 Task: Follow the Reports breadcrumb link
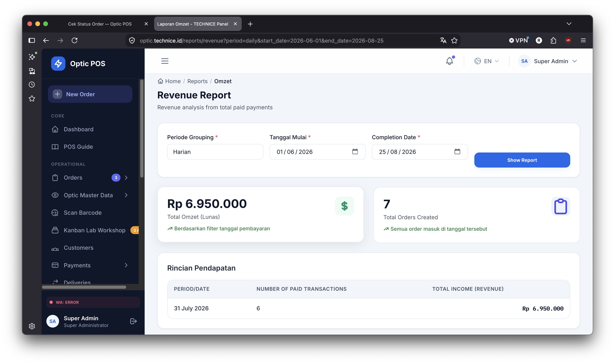pyautogui.click(x=197, y=81)
